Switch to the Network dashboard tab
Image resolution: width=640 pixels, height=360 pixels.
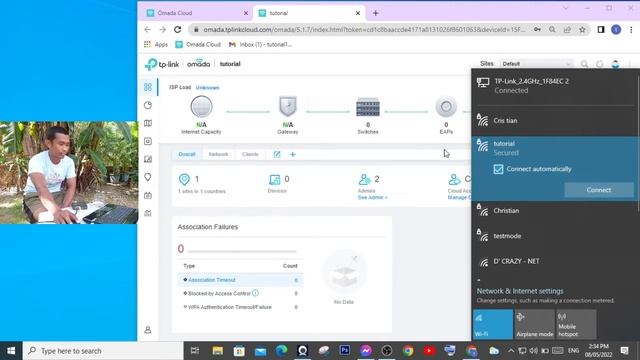[x=218, y=154]
